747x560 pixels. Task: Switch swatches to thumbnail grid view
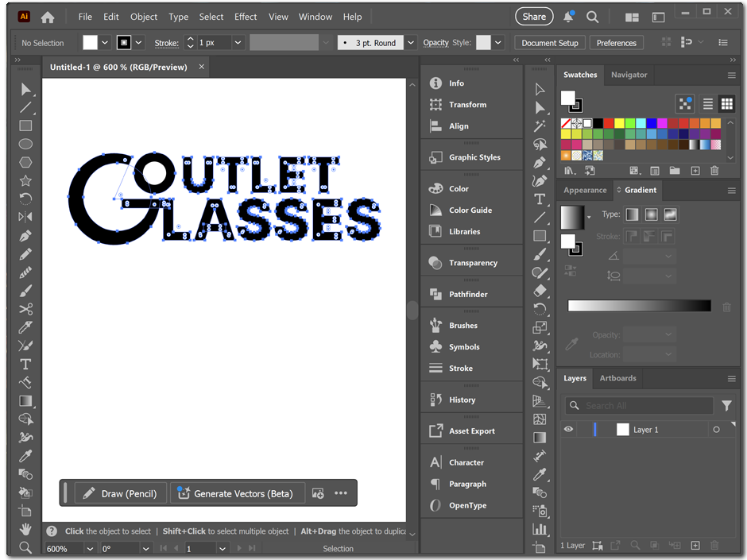click(x=726, y=104)
